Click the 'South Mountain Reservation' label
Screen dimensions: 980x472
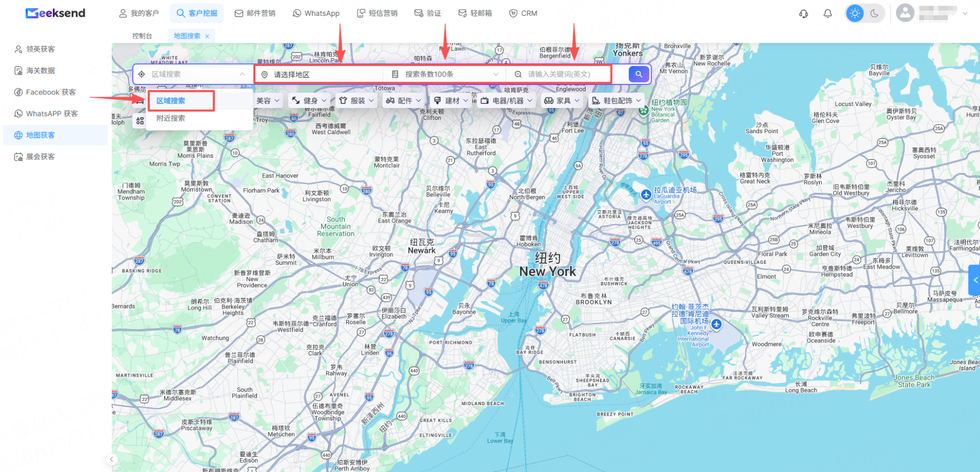click(x=336, y=227)
